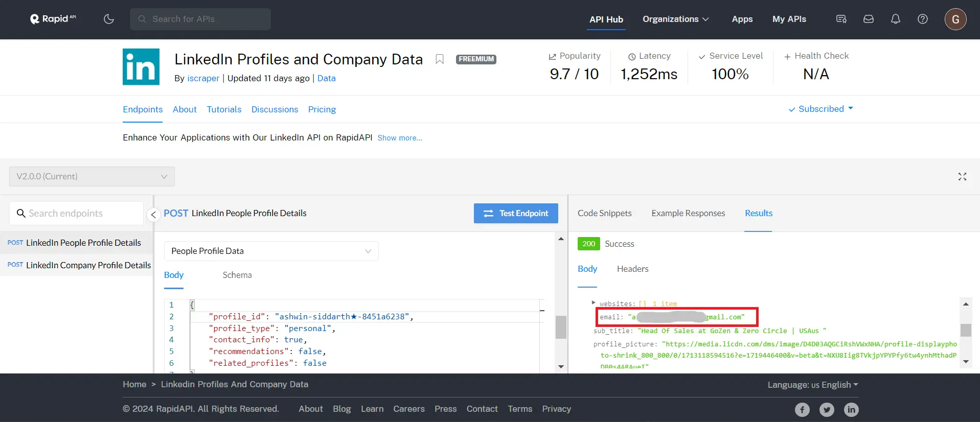Switch to the Code Snippets tab

tap(604, 213)
